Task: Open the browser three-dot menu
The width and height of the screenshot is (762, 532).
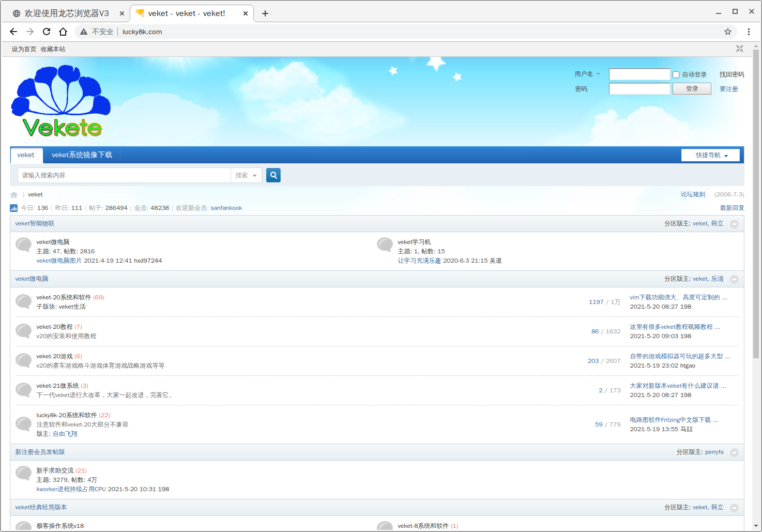Action: pyautogui.click(x=749, y=32)
